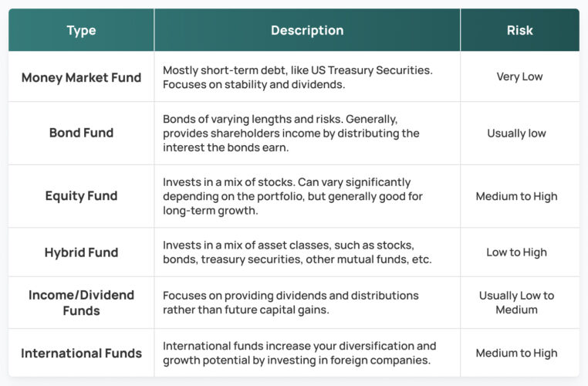
Task: Click the US Treasury Securities description text
Action: pos(297,77)
